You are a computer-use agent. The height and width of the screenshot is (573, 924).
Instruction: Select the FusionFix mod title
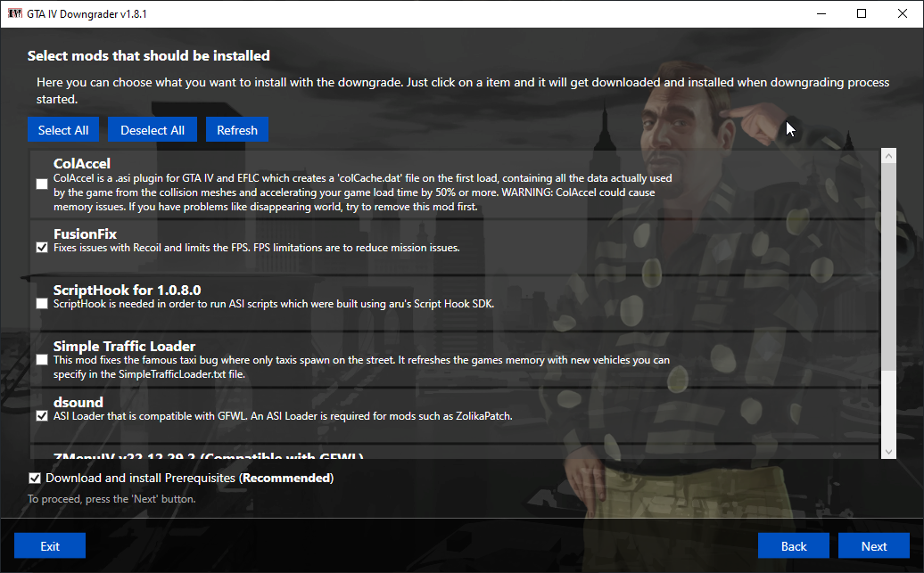point(85,233)
